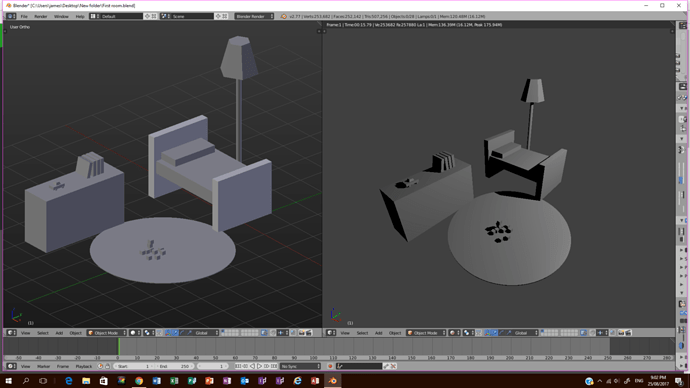This screenshot has width=690, height=388.
Task: Open left viewport View menu
Action: (x=26, y=333)
